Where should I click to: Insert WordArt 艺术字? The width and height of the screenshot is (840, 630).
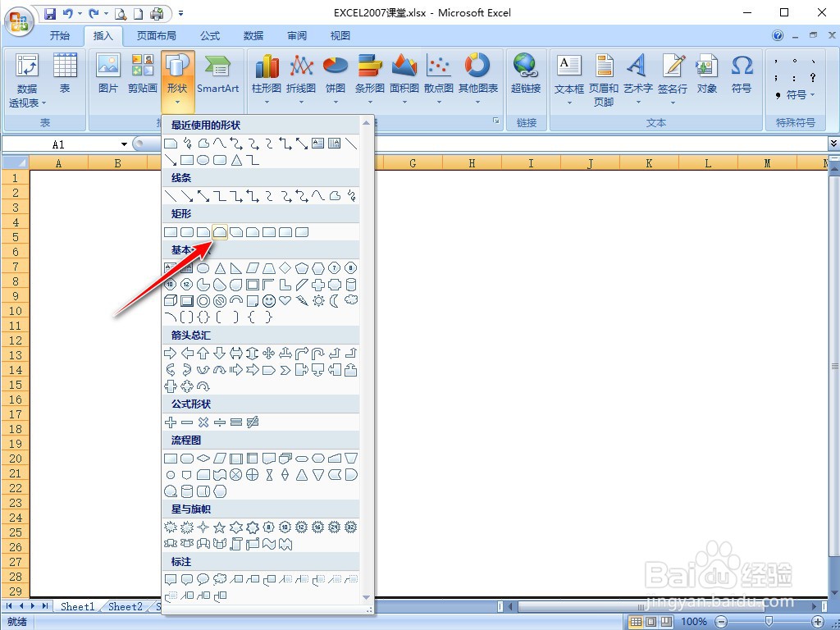click(x=637, y=80)
